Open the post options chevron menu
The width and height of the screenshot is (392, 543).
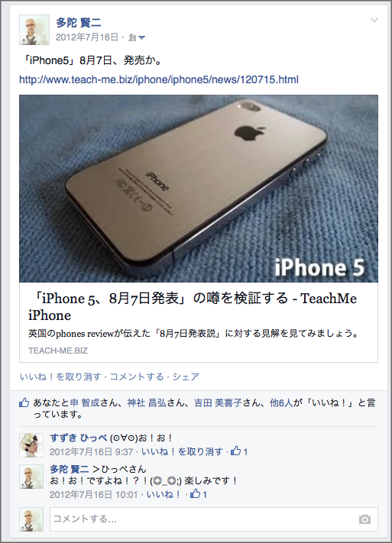click(374, 20)
